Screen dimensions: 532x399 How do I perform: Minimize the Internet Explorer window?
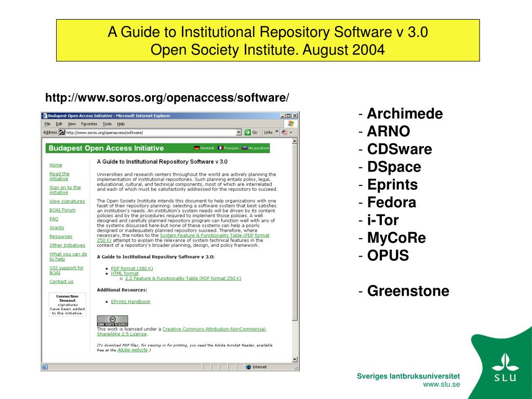pos(283,116)
